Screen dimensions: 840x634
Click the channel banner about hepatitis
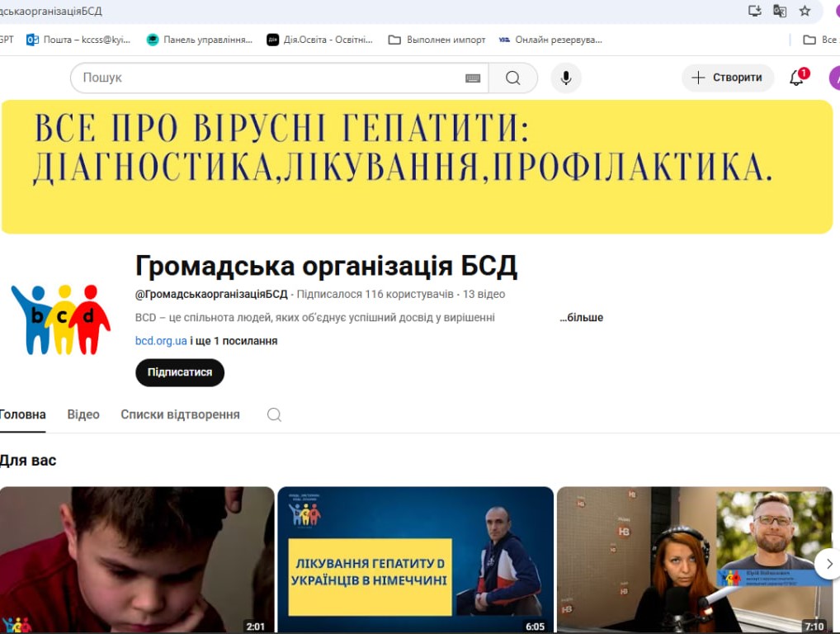point(418,167)
